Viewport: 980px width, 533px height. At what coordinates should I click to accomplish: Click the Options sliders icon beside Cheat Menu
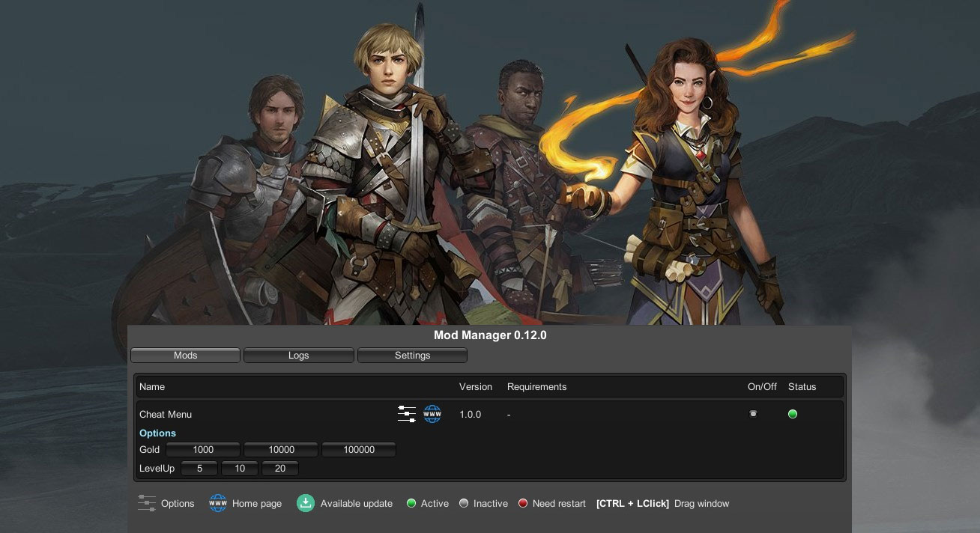(406, 414)
